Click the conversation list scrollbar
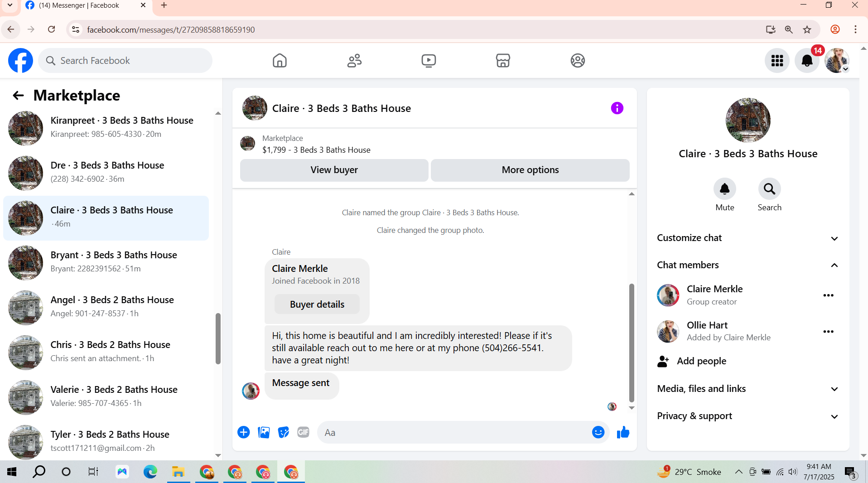 pyautogui.click(x=218, y=338)
